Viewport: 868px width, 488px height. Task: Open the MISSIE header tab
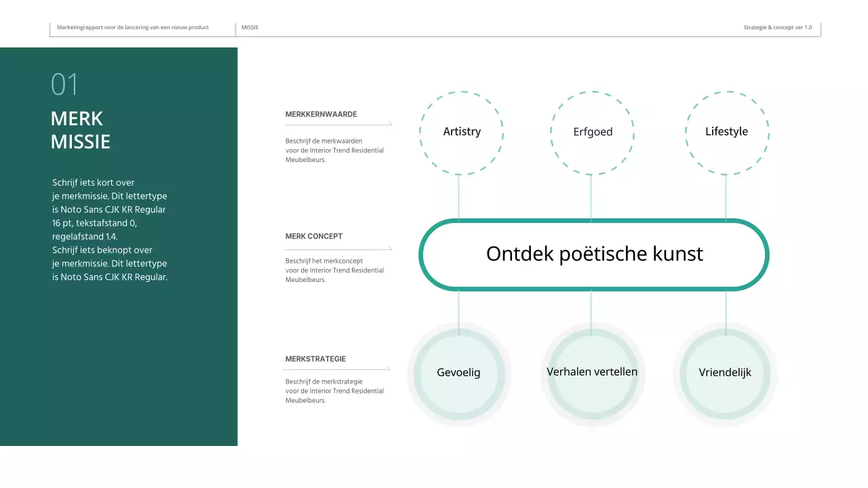point(250,28)
